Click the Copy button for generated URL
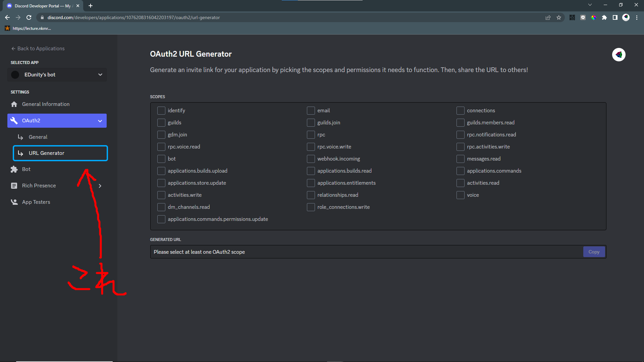The width and height of the screenshot is (644, 362). (x=594, y=252)
